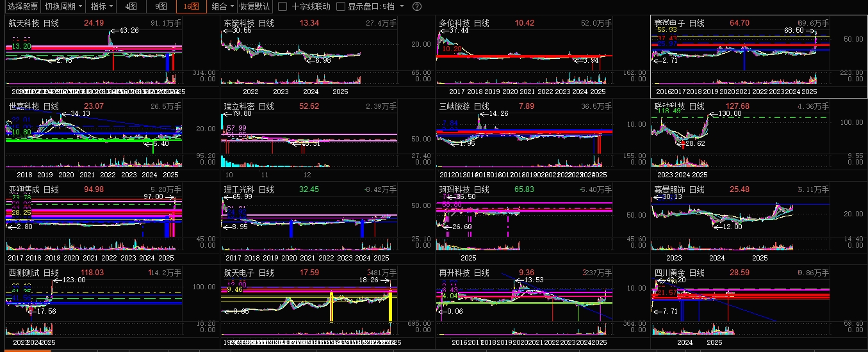Click the 130.00 high label in 联动科技
868x352 pixels.
click(730, 113)
